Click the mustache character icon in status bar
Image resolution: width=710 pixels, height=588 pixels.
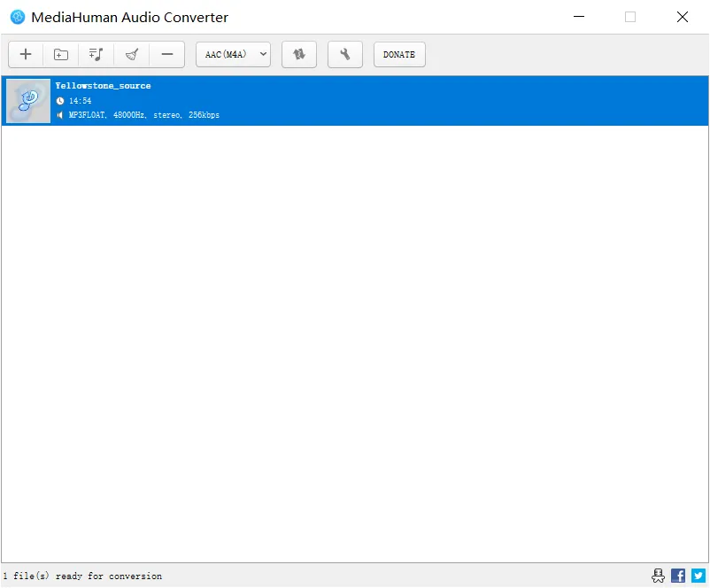point(658,576)
